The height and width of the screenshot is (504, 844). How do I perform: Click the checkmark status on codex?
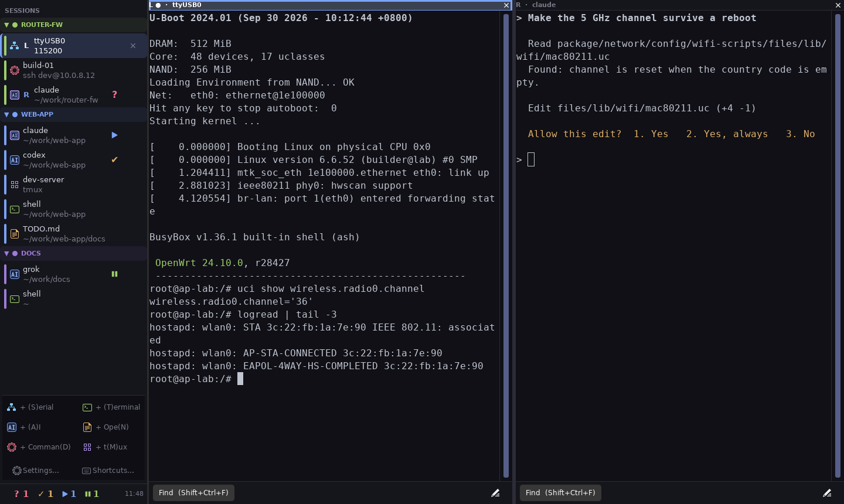[114, 159]
